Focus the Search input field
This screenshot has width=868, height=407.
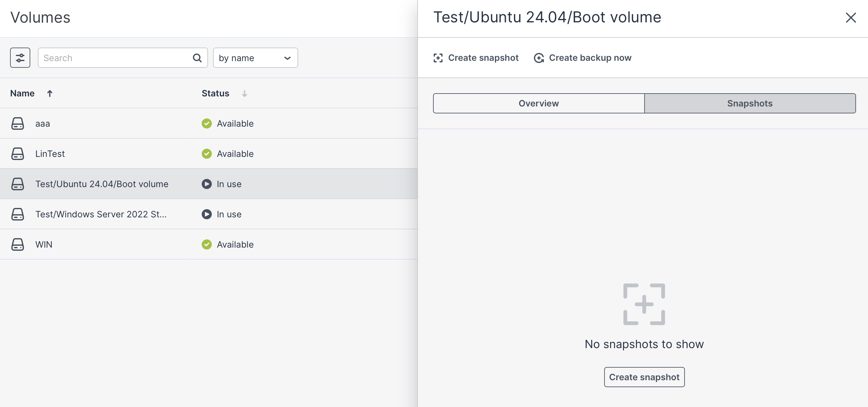(114, 58)
